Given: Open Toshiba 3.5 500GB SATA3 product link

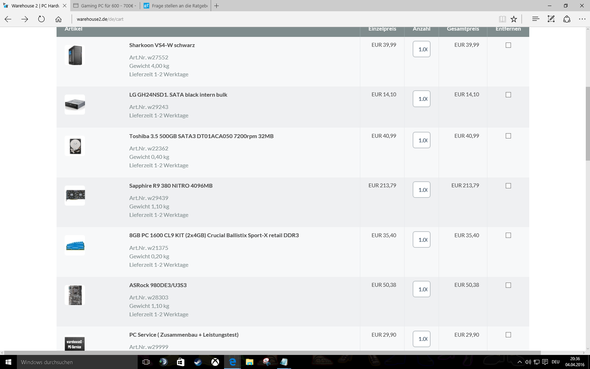Looking at the screenshot, I should point(201,136).
